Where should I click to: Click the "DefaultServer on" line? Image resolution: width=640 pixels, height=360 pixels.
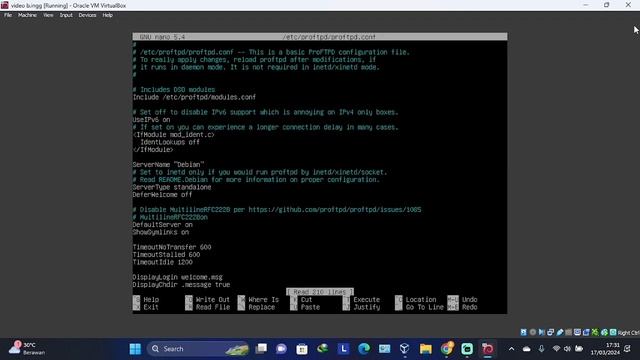pos(162,224)
